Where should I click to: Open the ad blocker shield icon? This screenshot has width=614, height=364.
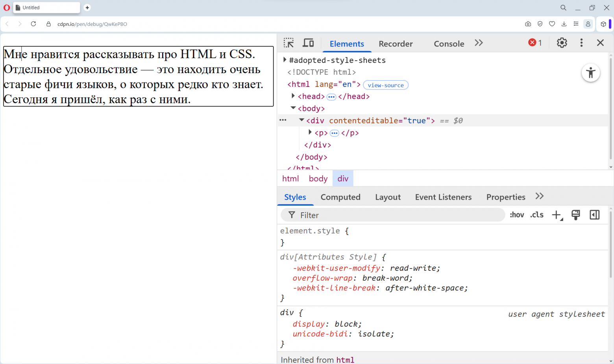540,24
